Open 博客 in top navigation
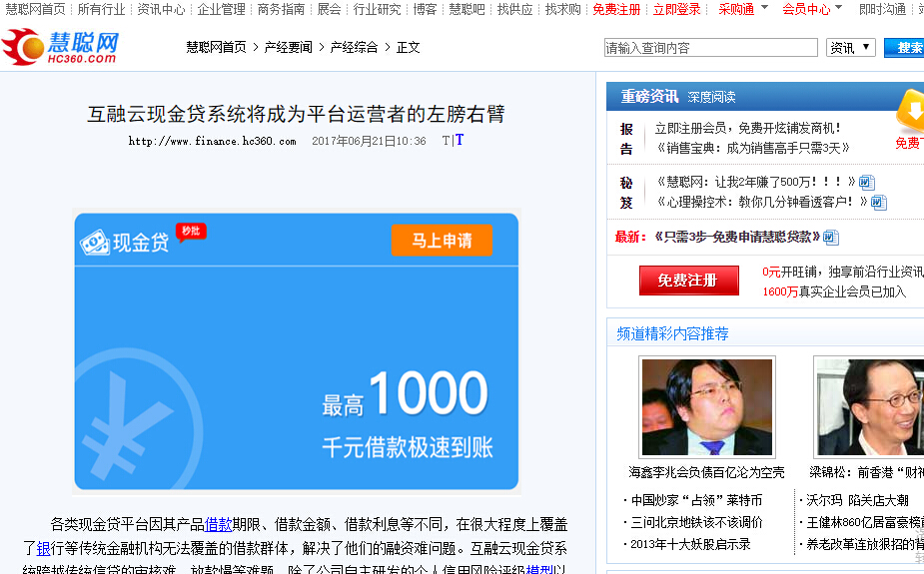 pyautogui.click(x=425, y=9)
